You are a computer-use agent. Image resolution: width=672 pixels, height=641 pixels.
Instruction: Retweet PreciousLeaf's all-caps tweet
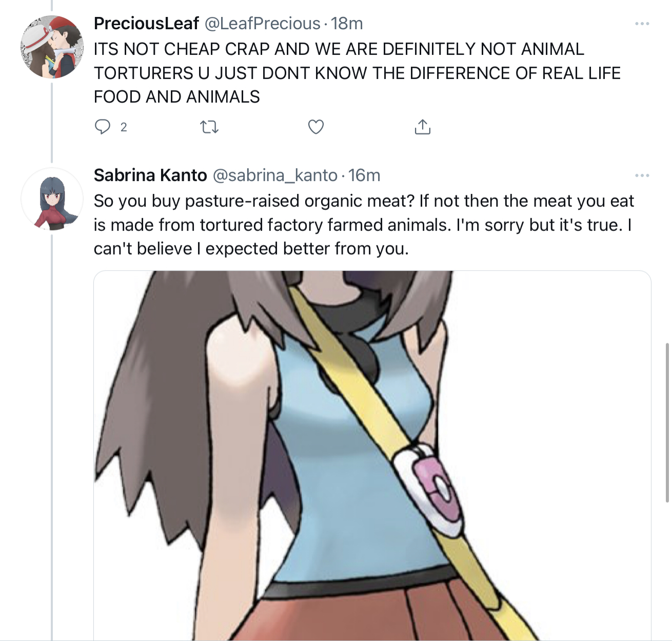click(209, 127)
